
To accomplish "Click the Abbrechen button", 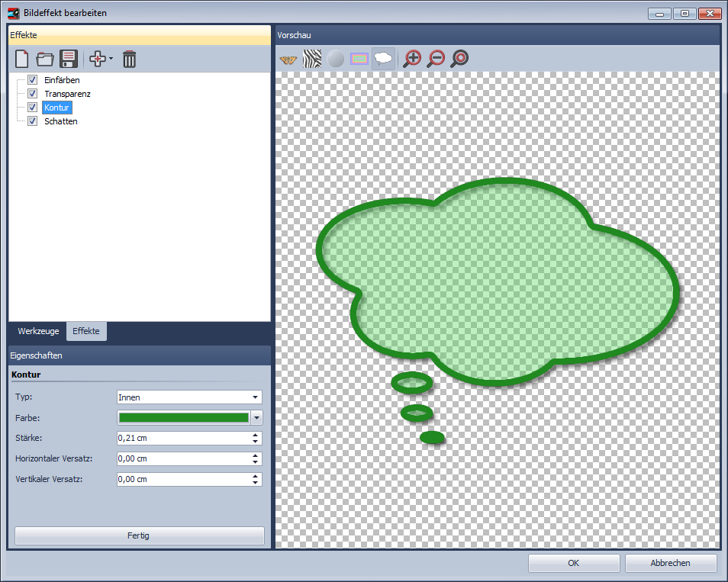I will click(x=671, y=563).
